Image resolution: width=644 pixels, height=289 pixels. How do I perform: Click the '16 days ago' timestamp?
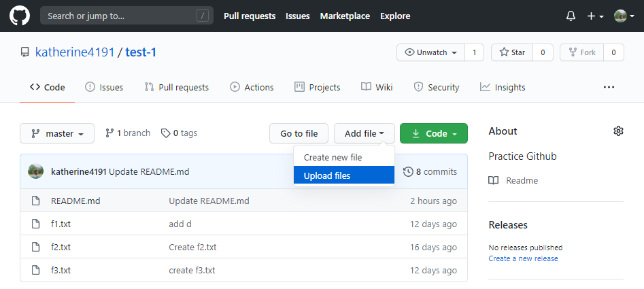(x=433, y=247)
